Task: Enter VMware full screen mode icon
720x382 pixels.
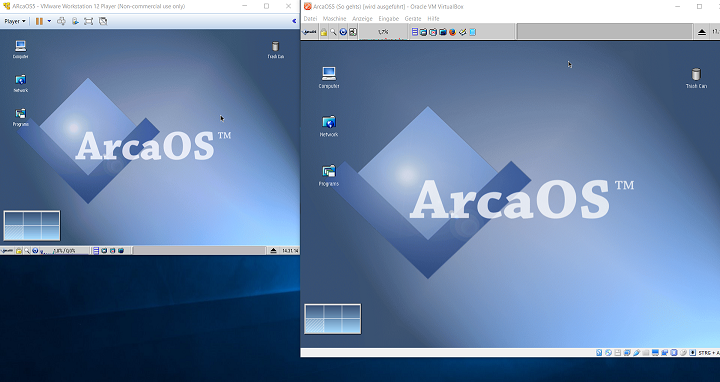Action: pyautogui.click(x=89, y=21)
